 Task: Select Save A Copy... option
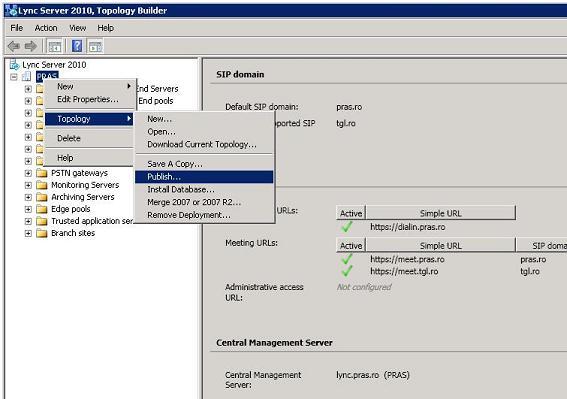click(x=204, y=164)
